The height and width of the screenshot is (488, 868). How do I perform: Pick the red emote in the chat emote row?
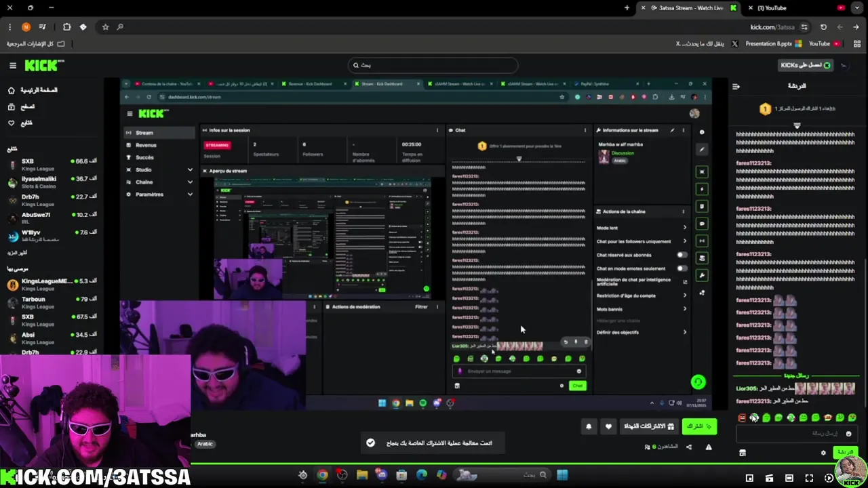[x=742, y=418]
